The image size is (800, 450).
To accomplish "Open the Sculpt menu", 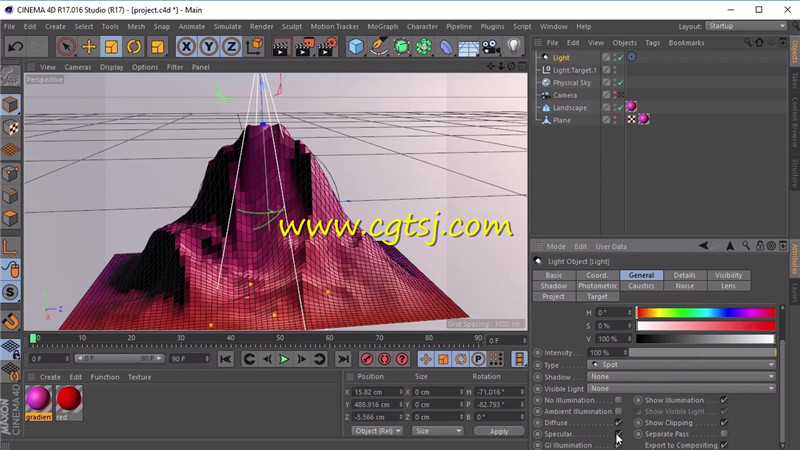I will click(291, 27).
